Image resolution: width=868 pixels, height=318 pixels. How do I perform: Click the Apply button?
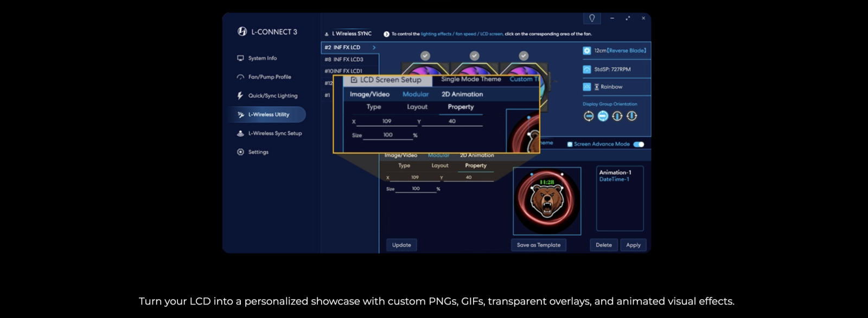(633, 245)
